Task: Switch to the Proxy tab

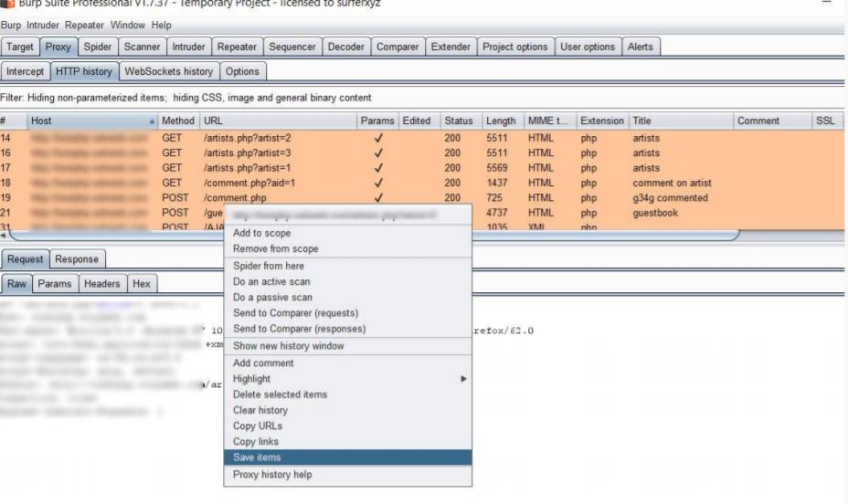Action: click(x=58, y=47)
